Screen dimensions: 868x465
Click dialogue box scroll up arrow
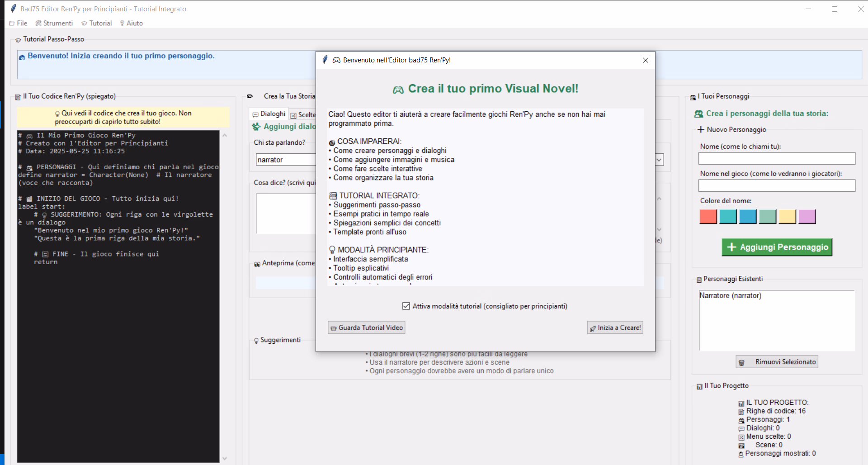(659, 199)
